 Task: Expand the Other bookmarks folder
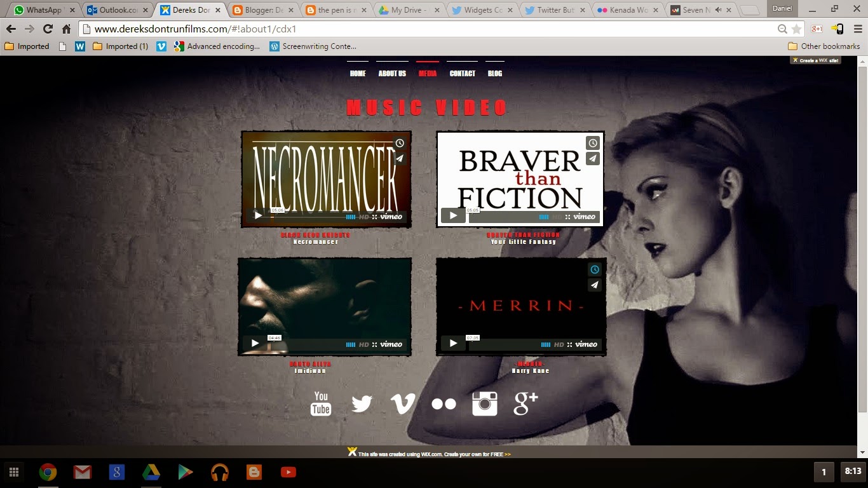pos(824,46)
